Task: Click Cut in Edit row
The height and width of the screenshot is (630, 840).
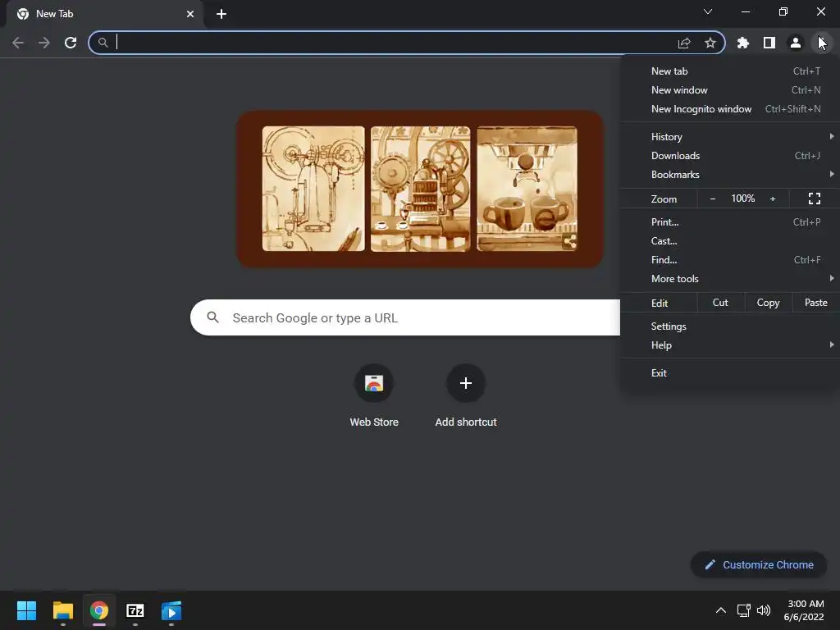Action: (x=720, y=303)
